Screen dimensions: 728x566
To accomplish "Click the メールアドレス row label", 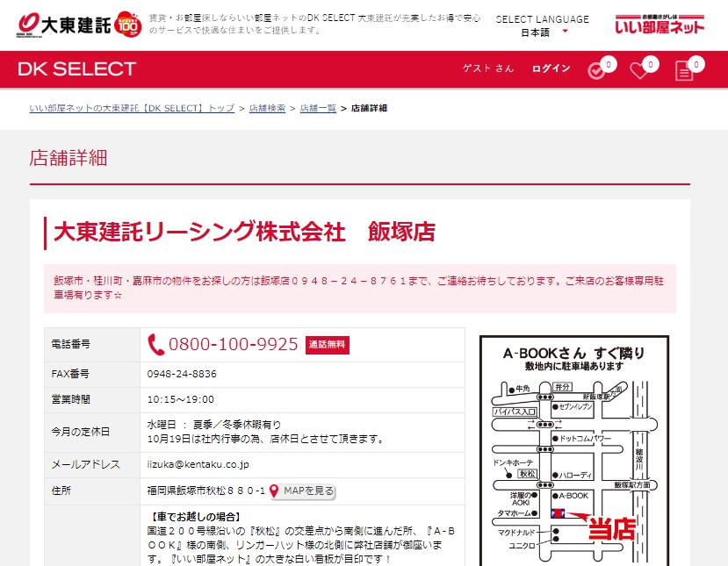I will 85,464.
